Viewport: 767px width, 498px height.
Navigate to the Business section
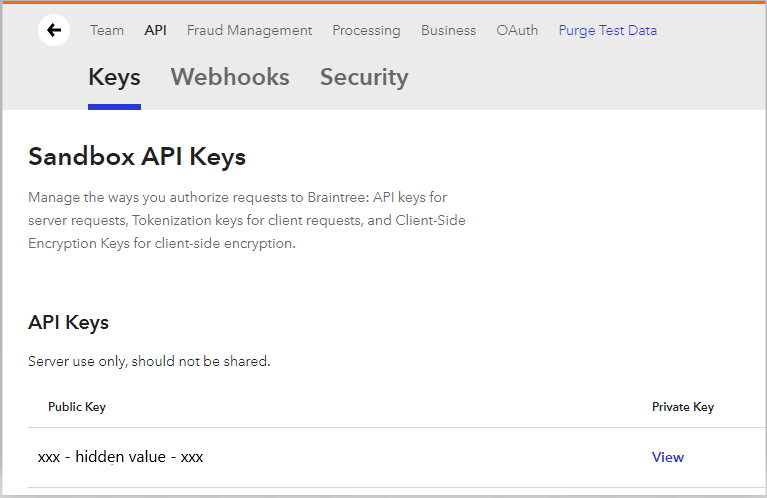448,30
